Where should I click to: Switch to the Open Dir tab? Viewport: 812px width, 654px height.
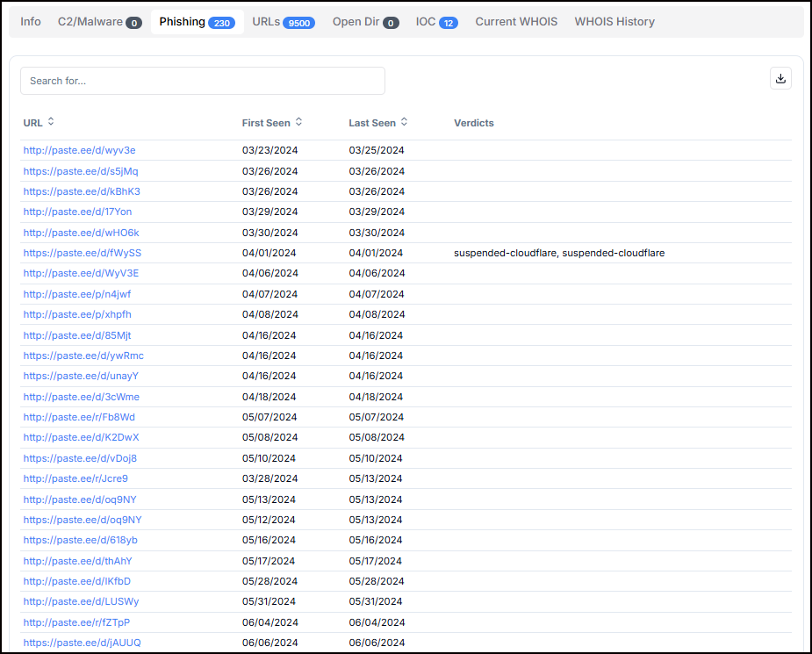pyautogui.click(x=365, y=22)
